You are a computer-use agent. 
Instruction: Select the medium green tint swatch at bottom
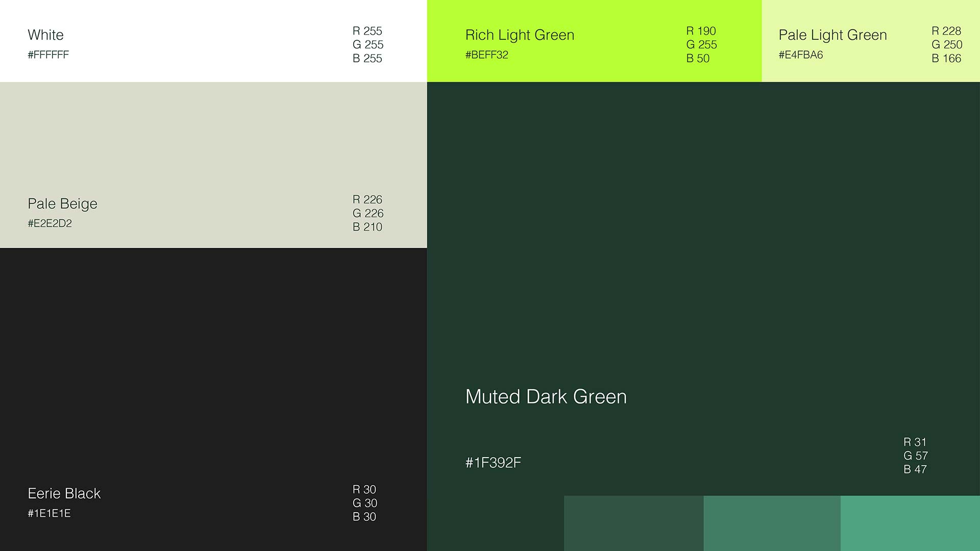[772, 523]
